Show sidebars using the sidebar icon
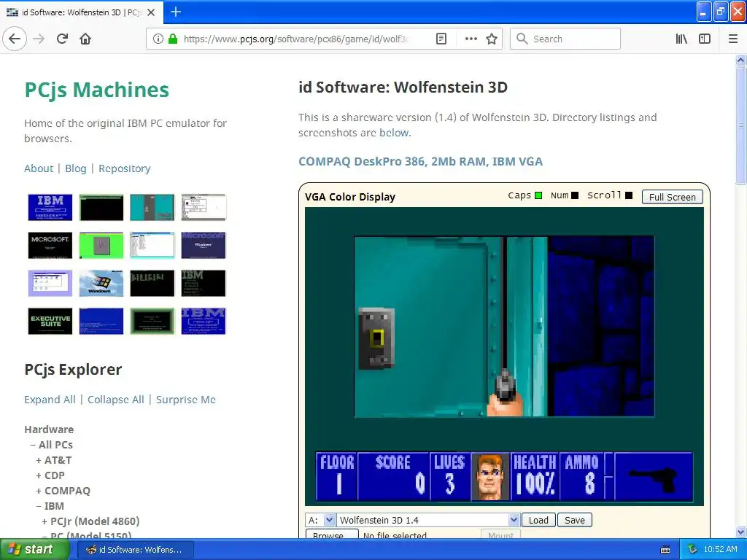Screen dimensions: 747x560 point(705,39)
